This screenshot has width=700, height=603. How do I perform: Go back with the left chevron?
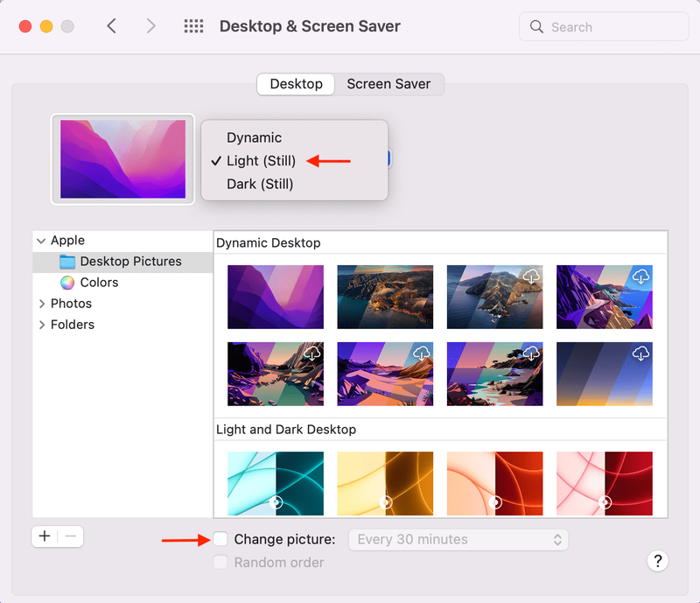coord(112,26)
